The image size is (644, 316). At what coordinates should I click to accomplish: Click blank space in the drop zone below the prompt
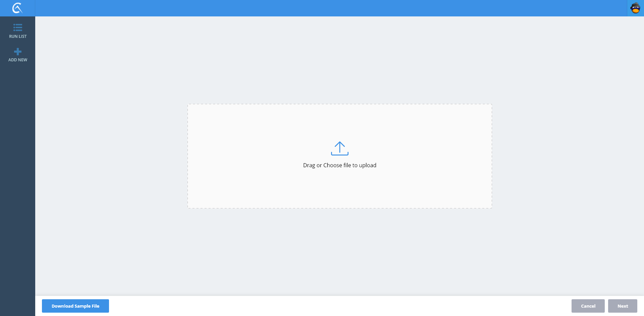(339, 191)
